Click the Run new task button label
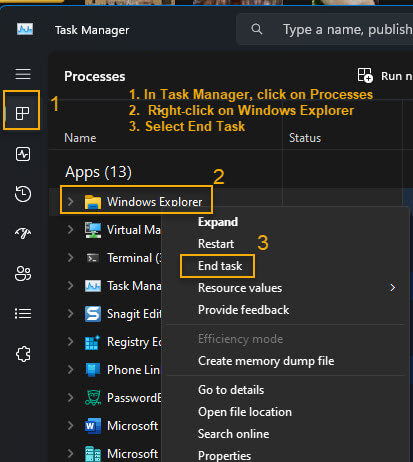Viewport: 413px width, 462px height. 397,76
